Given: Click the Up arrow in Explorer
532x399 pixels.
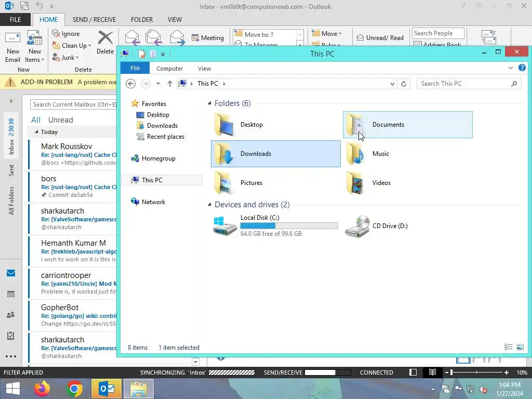Looking at the screenshot, I should pos(170,84).
